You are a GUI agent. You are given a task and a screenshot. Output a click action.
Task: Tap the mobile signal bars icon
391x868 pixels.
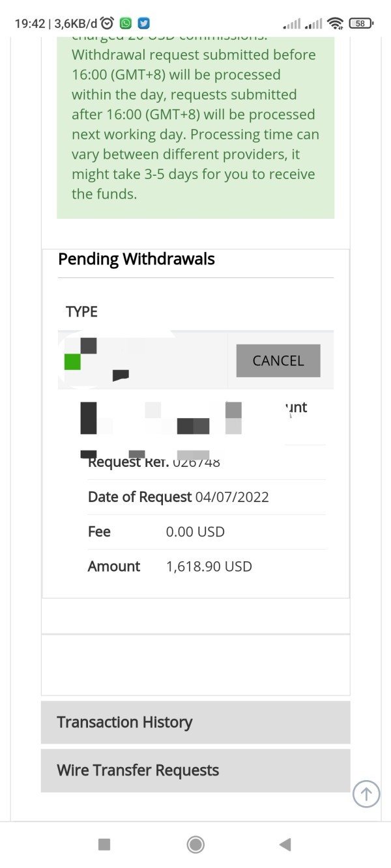[293, 24]
